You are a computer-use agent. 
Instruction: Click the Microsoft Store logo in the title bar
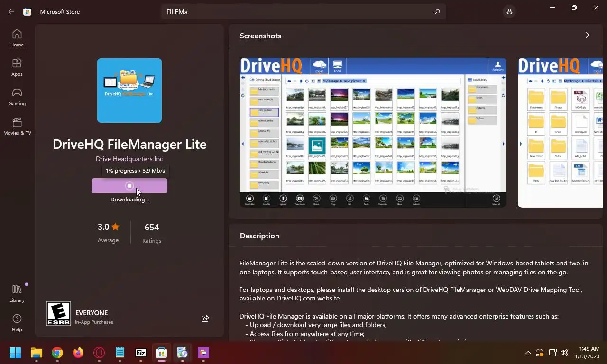pyautogui.click(x=28, y=12)
